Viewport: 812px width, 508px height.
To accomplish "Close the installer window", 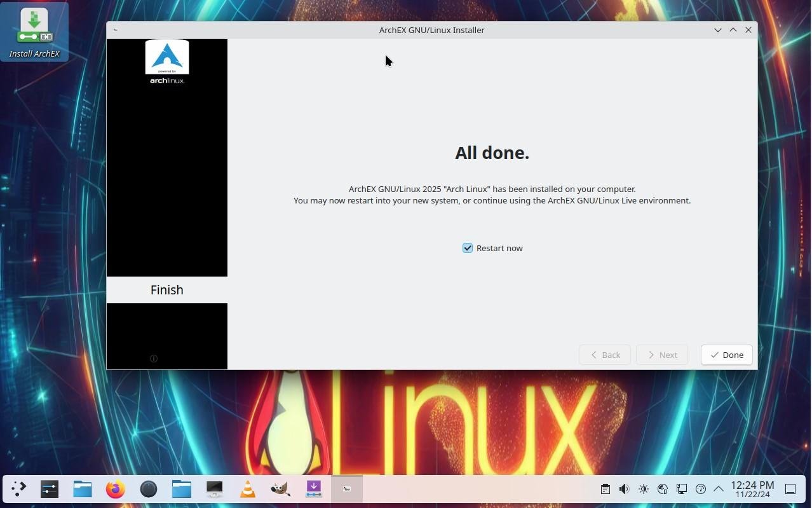I will tap(748, 30).
